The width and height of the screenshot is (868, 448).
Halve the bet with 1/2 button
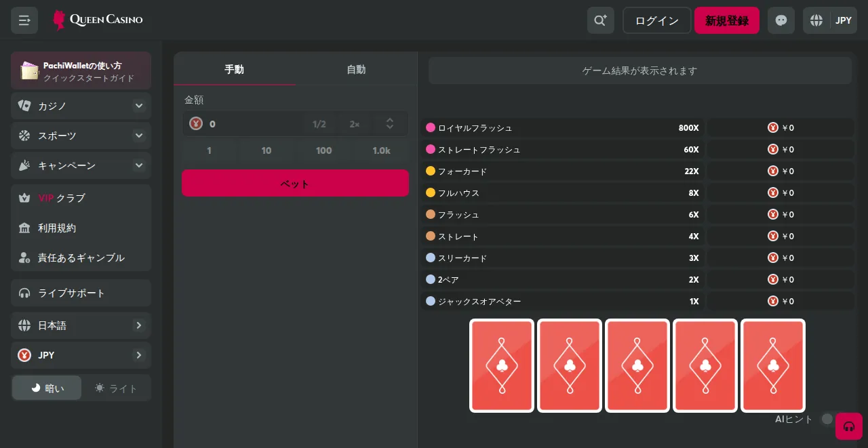click(319, 124)
